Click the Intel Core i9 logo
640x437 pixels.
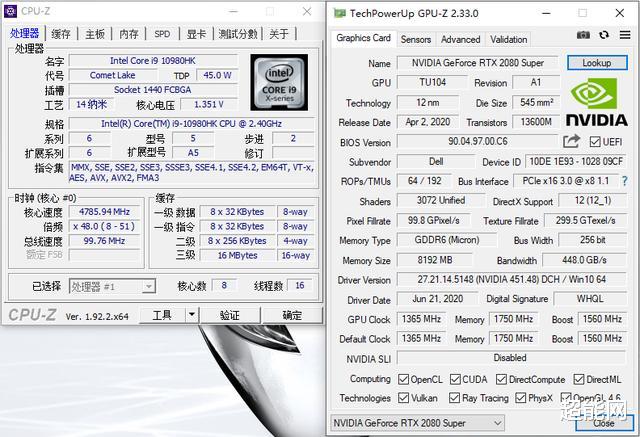[279, 82]
